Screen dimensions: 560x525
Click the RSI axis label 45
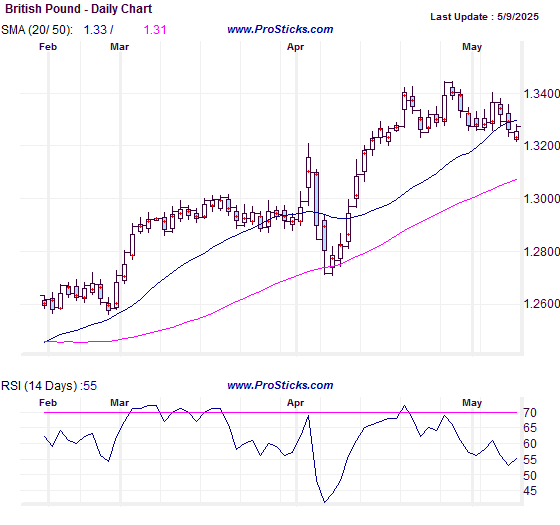tap(530, 491)
